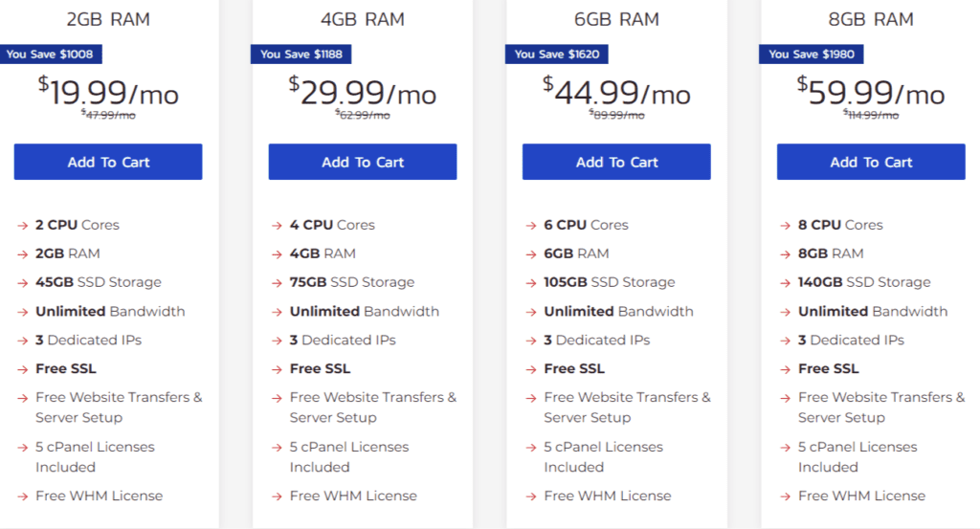Click the You Save $1620 badge
The width and height of the screenshot is (980, 529).
tap(558, 55)
